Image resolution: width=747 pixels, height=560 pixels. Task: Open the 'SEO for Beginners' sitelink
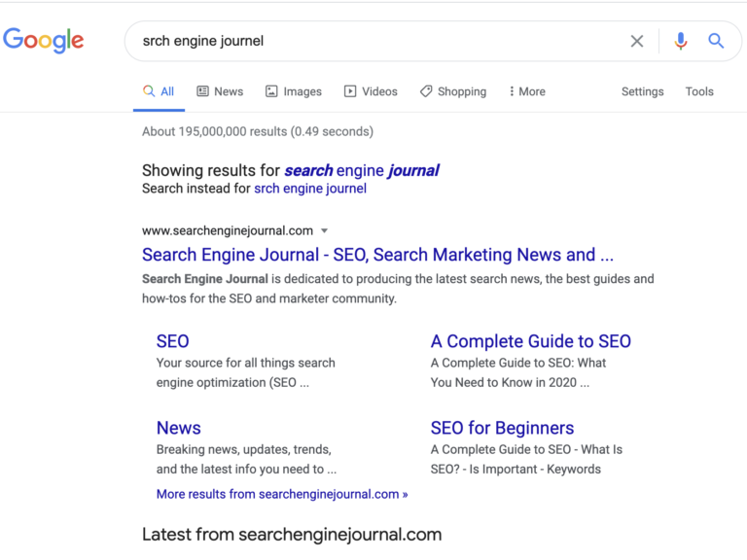coord(502,428)
